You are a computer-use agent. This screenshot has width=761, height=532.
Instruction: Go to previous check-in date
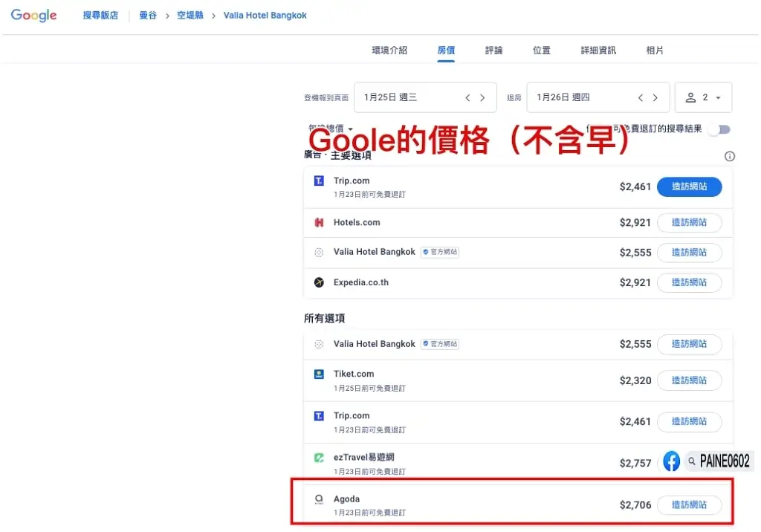point(468,98)
